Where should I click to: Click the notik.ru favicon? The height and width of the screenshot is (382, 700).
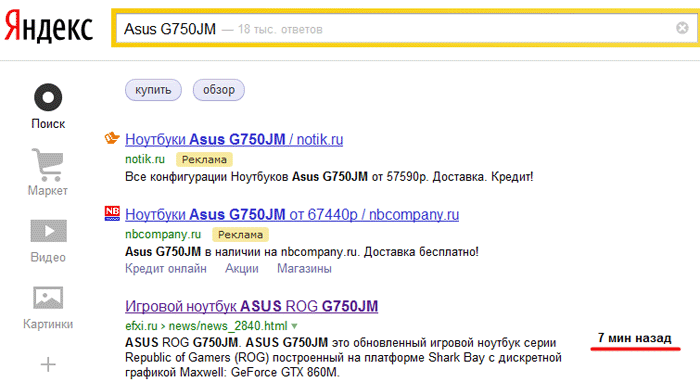tap(112, 138)
